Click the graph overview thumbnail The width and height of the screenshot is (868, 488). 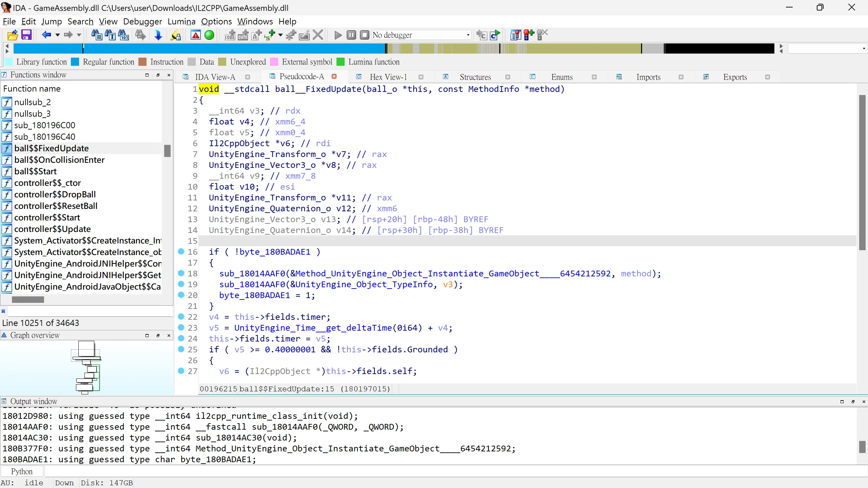click(86, 367)
